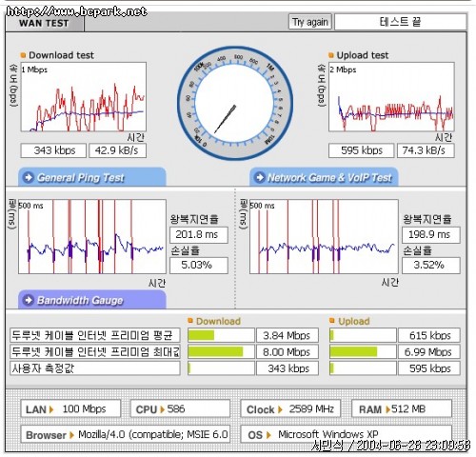Click the orange arrow next to Browser

point(71,435)
